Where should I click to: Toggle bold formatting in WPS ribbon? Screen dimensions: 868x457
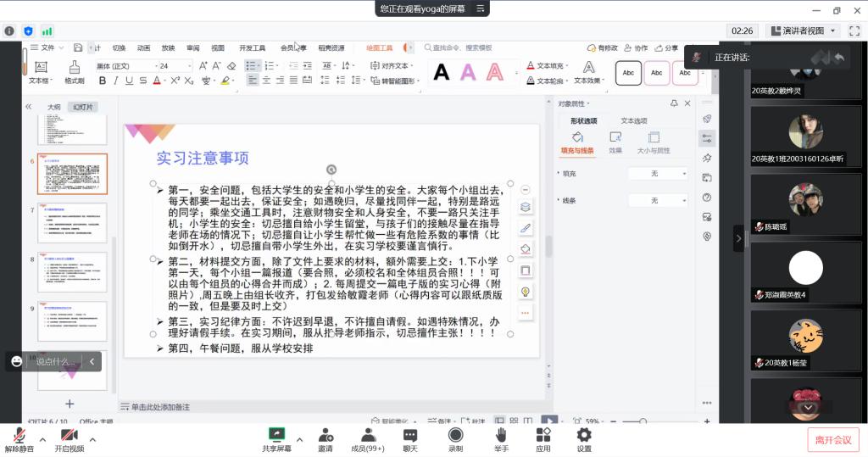tap(103, 81)
